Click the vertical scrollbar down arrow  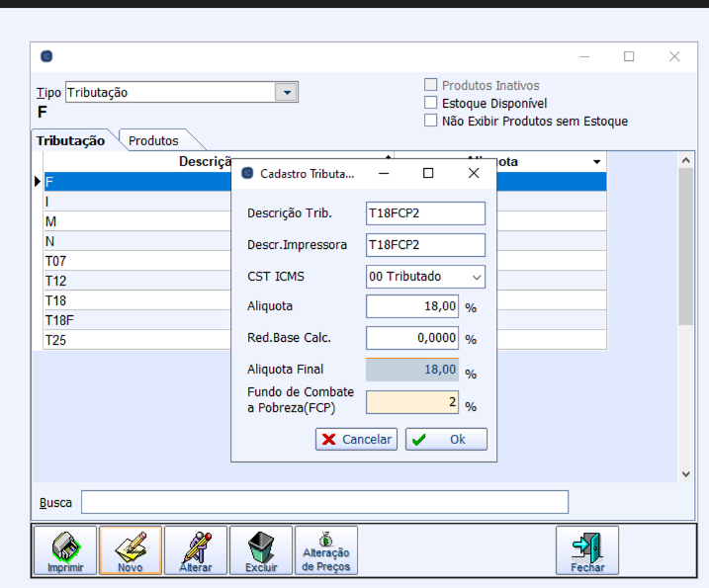[x=687, y=474]
